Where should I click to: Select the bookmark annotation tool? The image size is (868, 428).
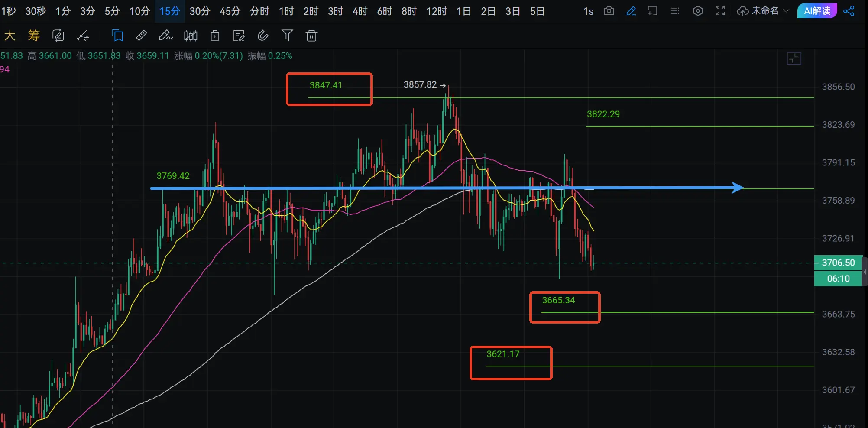pyautogui.click(x=117, y=36)
